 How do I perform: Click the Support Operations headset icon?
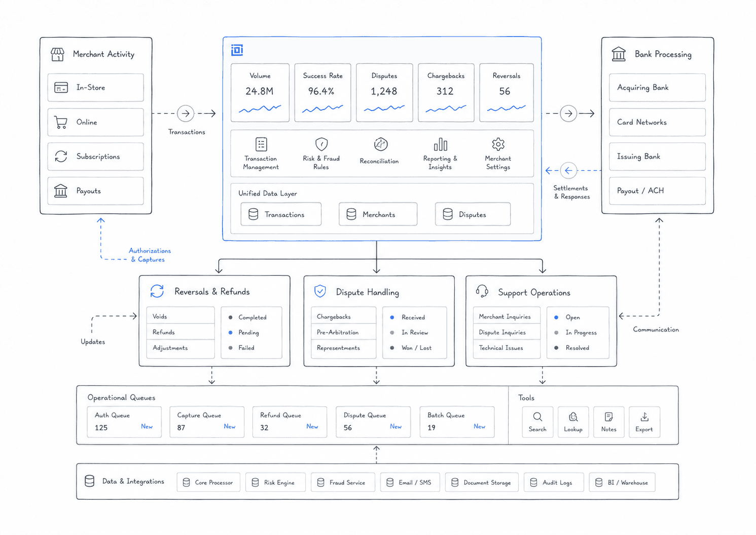pos(482,291)
